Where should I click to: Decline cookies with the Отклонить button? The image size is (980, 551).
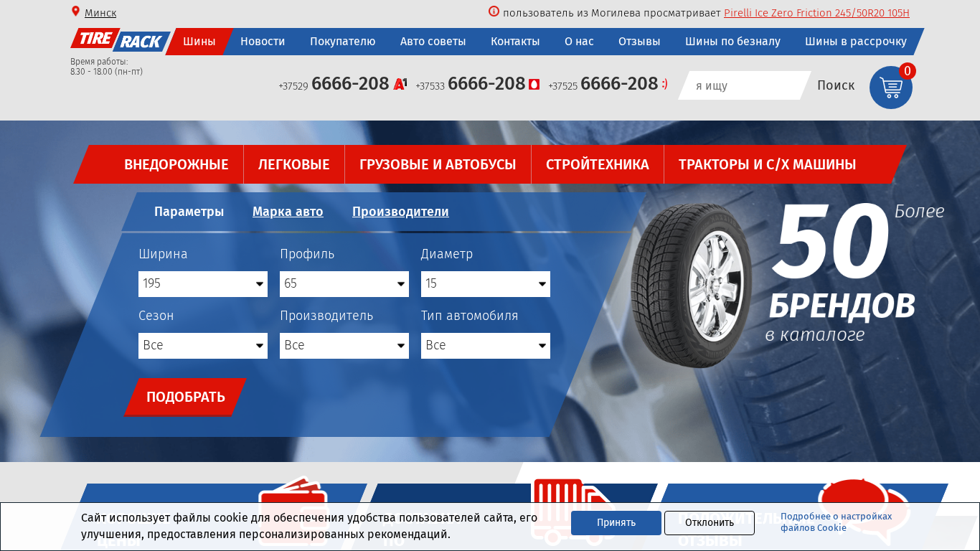click(710, 523)
